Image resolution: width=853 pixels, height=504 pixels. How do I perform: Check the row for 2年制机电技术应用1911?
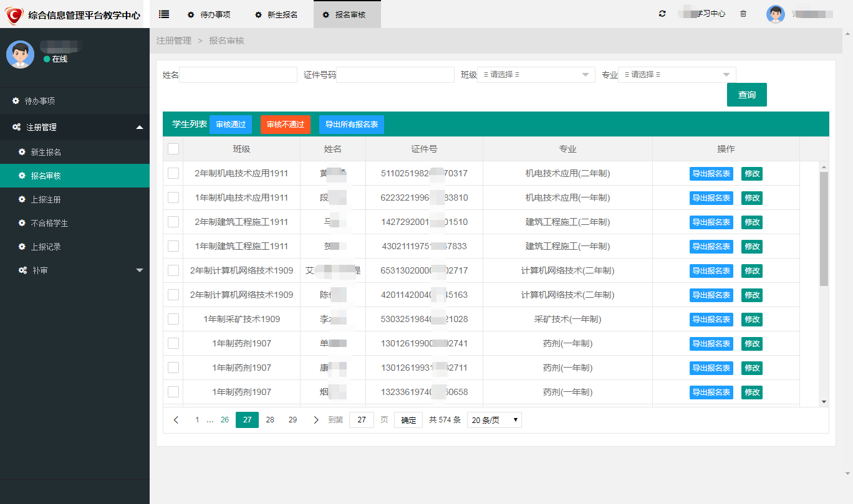173,173
